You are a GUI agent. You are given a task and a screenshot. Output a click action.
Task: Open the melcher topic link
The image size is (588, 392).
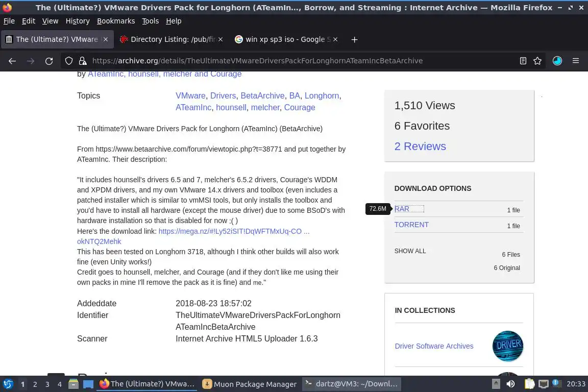click(x=265, y=107)
